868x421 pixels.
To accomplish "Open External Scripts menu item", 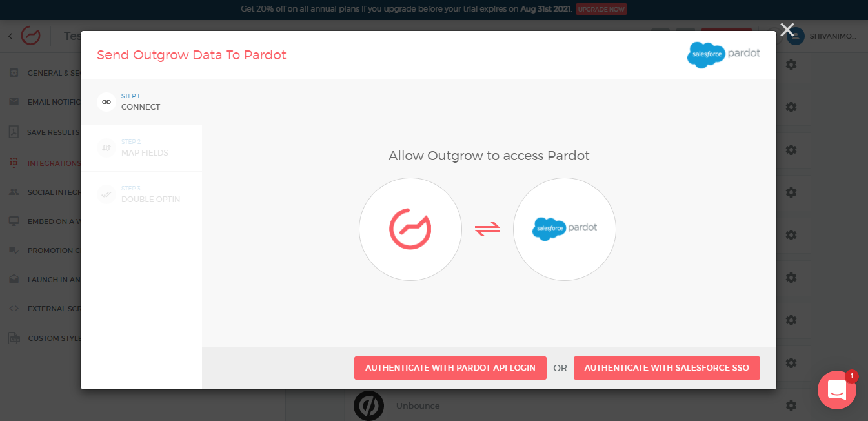I will pyautogui.click(x=45, y=309).
